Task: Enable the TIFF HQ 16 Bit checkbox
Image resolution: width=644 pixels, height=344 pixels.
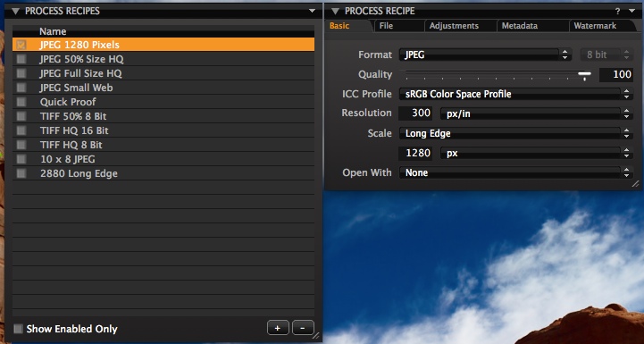Action: pos(21,130)
